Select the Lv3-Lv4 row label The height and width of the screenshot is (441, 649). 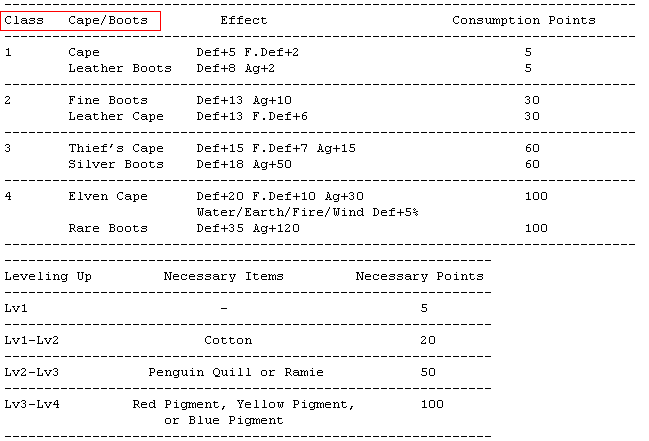(32, 404)
